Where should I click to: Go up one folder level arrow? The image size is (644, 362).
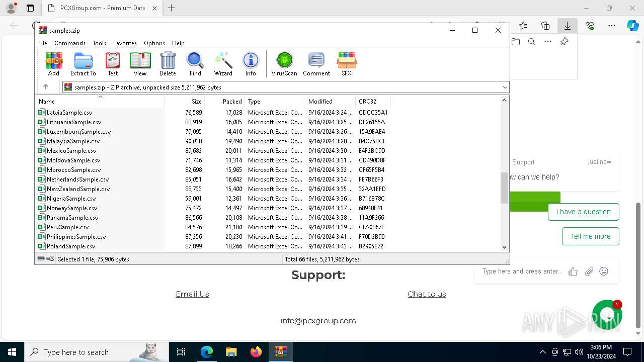pos(46,87)
